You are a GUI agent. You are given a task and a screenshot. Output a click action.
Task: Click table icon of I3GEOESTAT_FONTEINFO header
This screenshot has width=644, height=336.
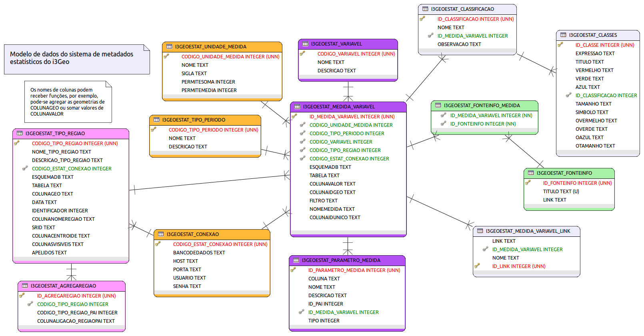coord(531,173)
